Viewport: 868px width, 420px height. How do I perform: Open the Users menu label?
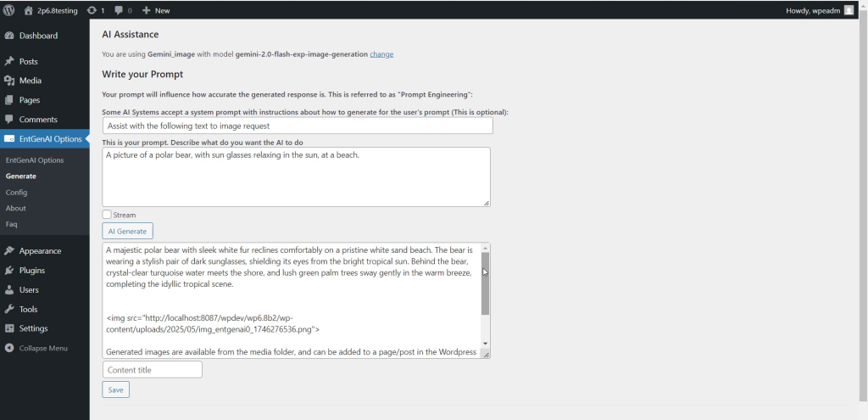(x=29, y=290)
